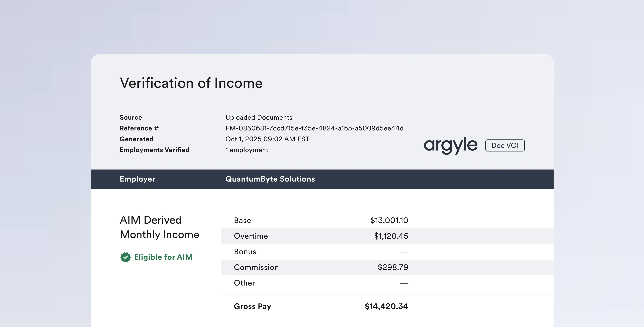Screen dimensions: 644x327
Task: Select the Bonus row label
Action: click(x=245, y=252)
